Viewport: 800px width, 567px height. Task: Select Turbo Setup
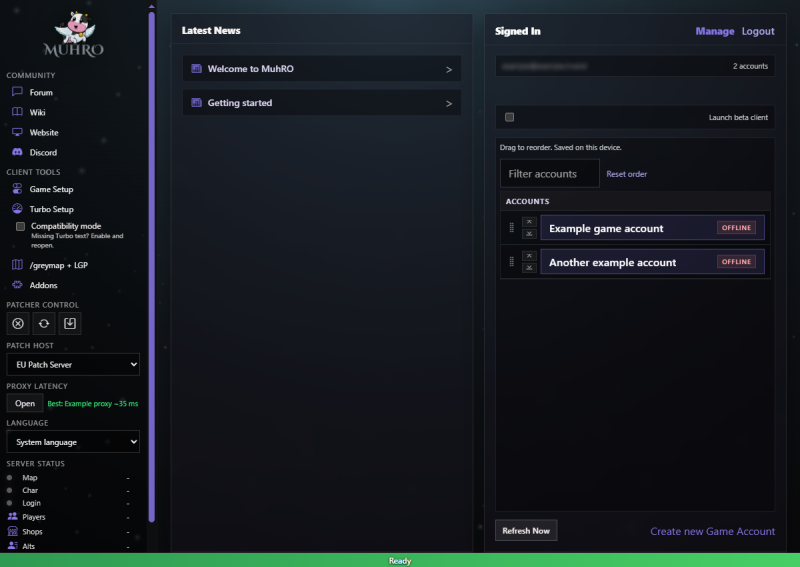click(52, 209)
